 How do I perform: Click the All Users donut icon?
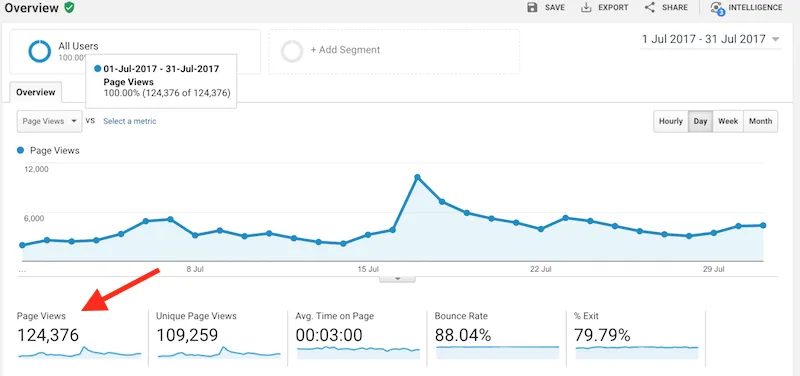tap(39, 52)
